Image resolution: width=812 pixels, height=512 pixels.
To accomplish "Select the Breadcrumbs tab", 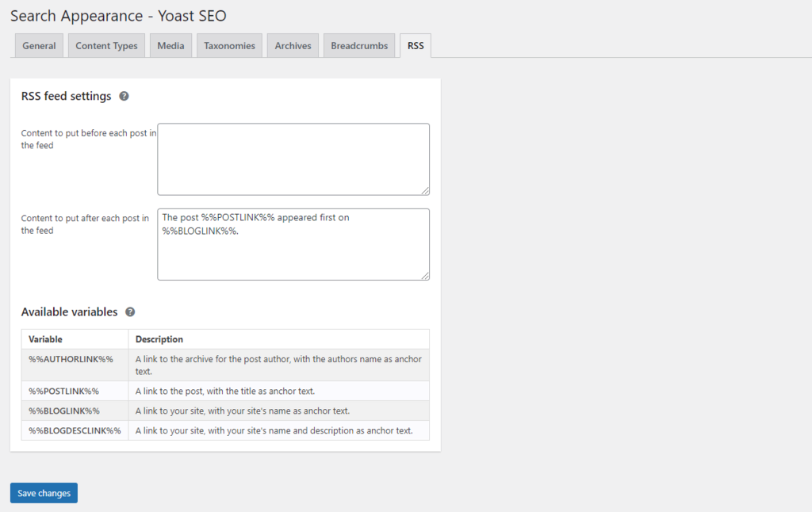I will [x=358, y=45].
